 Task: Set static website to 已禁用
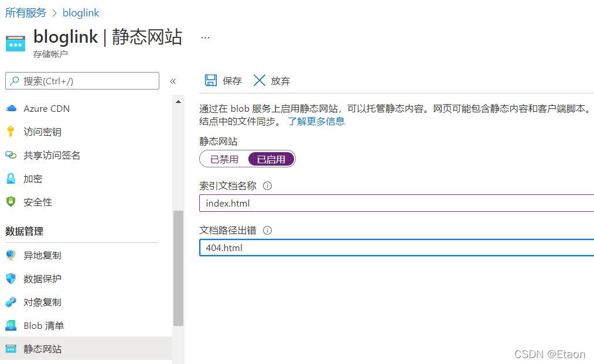(x=224, y=159)
